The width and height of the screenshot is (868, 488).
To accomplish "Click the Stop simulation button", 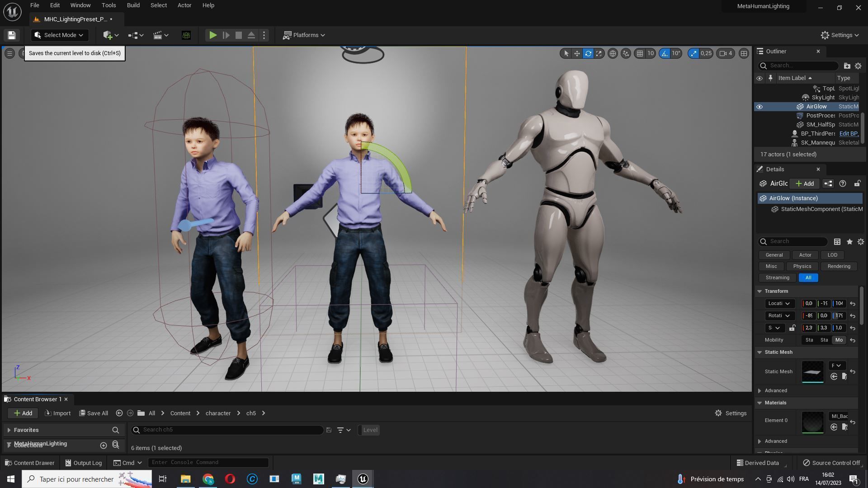I will coord(239,35).
